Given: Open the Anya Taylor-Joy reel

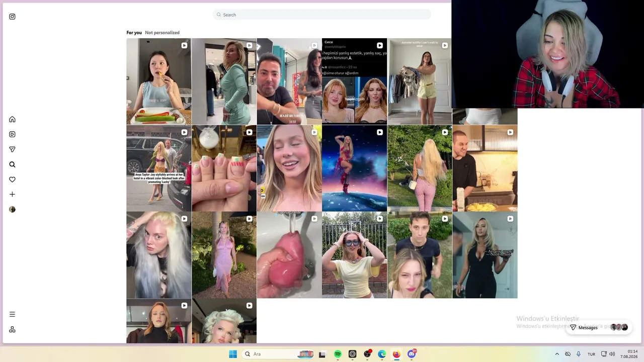Looking at the screenshot, I should [x=158, y=168].
